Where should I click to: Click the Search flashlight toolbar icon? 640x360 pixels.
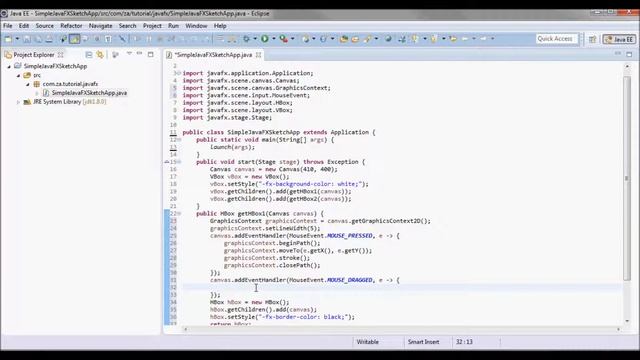pyautogui.click(x=367, y=39)
